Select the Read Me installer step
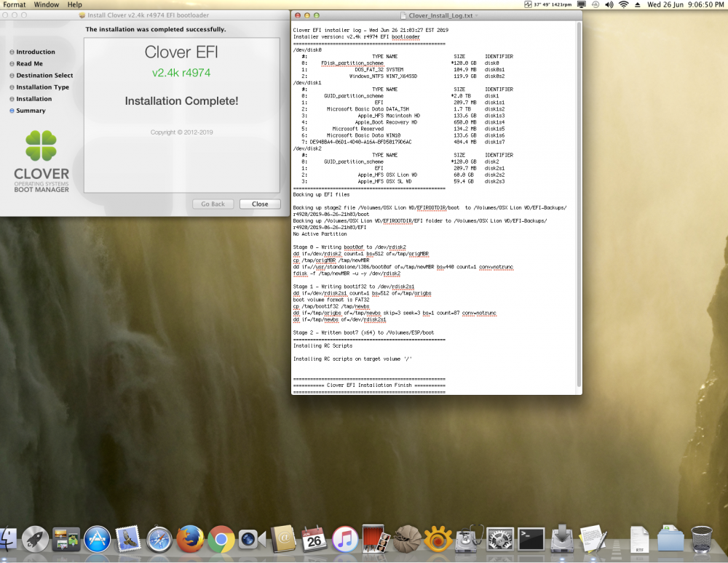This screenshot has height=563, width=728. (x=29, y=63)
